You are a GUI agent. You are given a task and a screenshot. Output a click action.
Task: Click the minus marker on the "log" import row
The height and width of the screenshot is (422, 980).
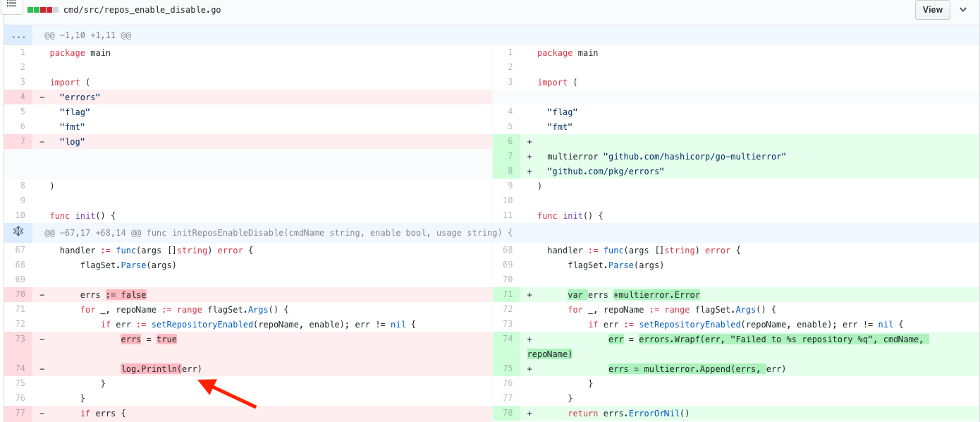coord(42,141)
